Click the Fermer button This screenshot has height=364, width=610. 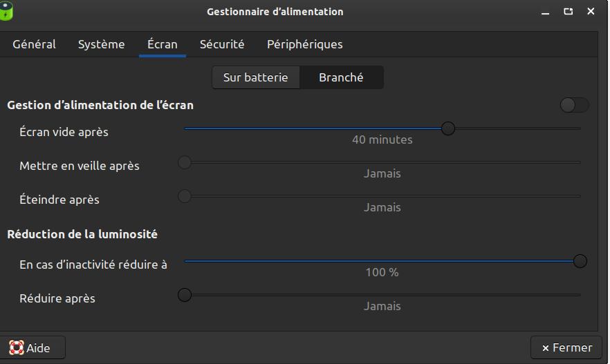pos(566,347)
